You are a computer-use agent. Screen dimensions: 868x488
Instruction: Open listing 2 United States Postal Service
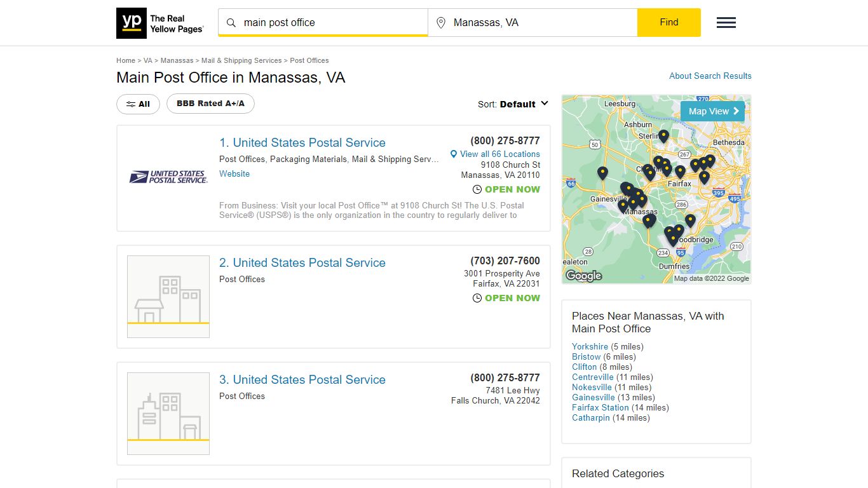pos(302,263)
